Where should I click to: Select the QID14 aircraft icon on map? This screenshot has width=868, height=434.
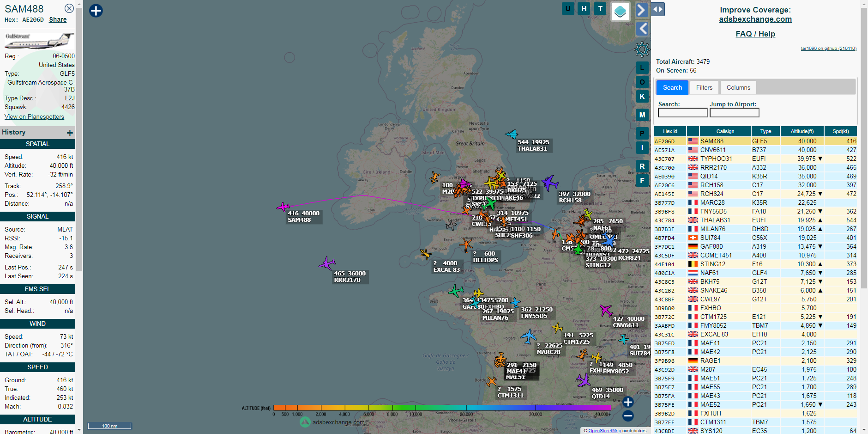[x=584, y=380]
